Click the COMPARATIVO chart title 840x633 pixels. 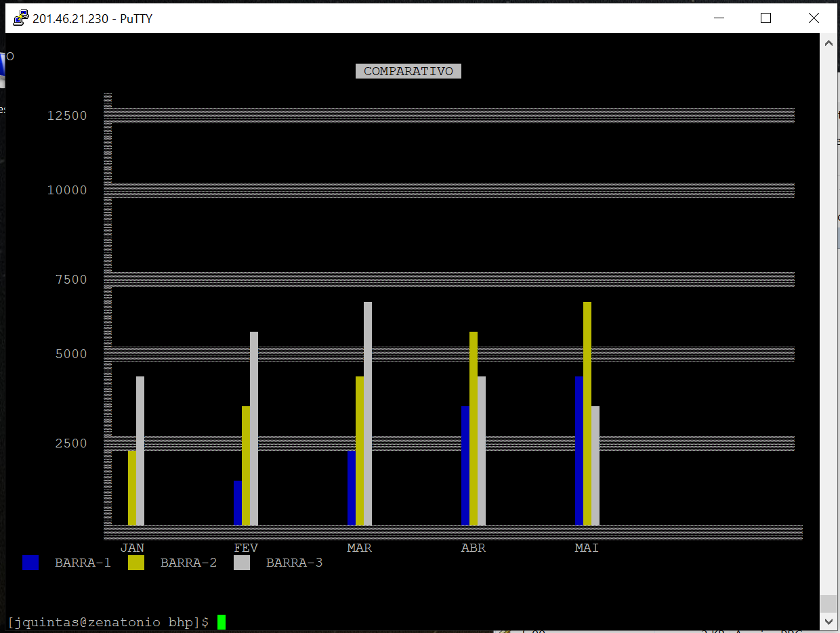[408, 71]
